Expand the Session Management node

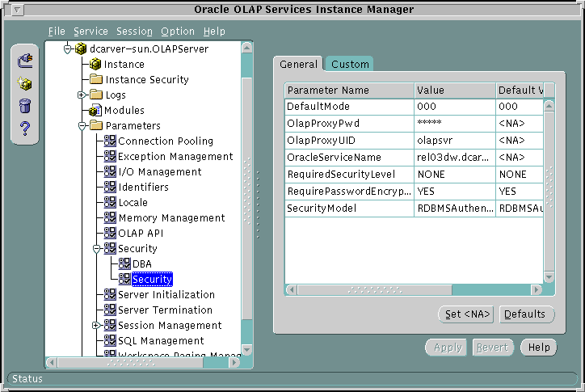(x=96, y=326)
